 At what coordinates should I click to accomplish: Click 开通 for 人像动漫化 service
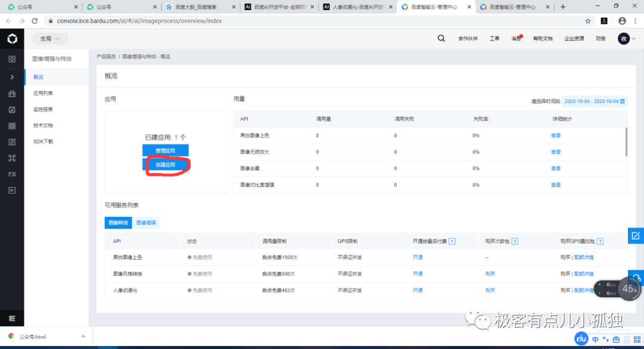tap(417, 290)
